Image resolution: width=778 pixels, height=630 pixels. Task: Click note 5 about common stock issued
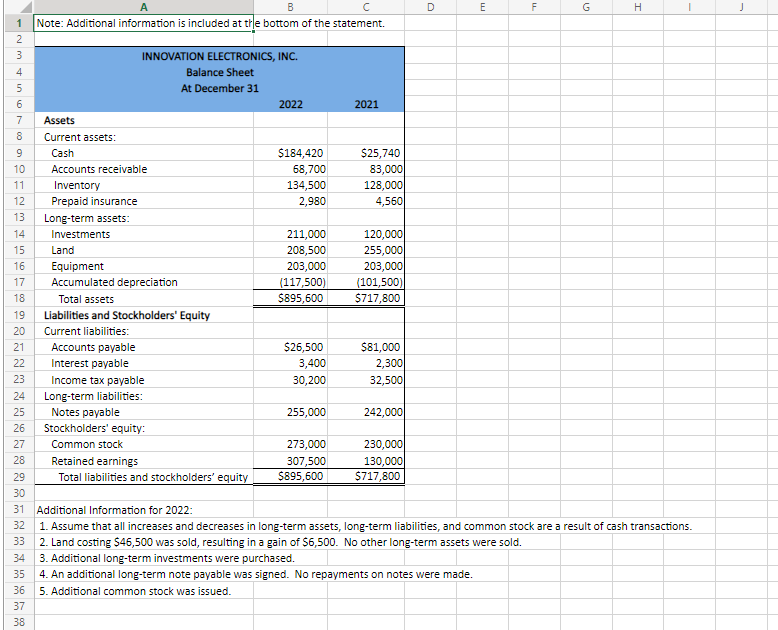[135, 591]
